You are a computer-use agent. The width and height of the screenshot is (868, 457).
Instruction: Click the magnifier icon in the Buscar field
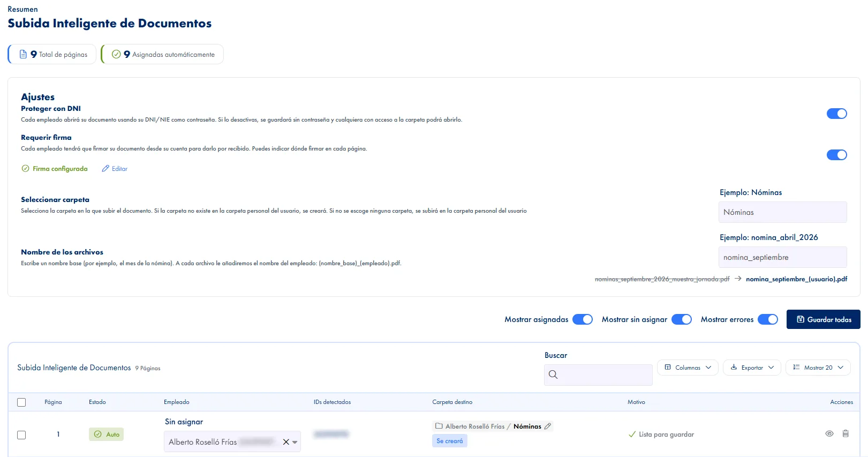tap(553, 375)
